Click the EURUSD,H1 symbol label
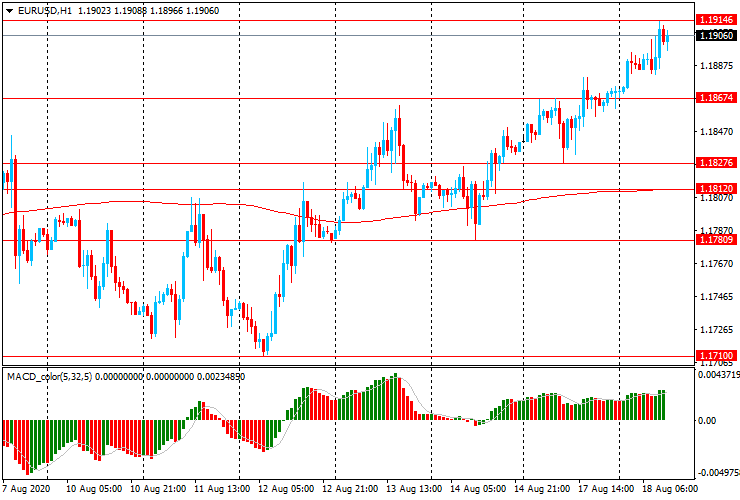The width and height of the screenshot is (740, 500). tap(45, 11)
